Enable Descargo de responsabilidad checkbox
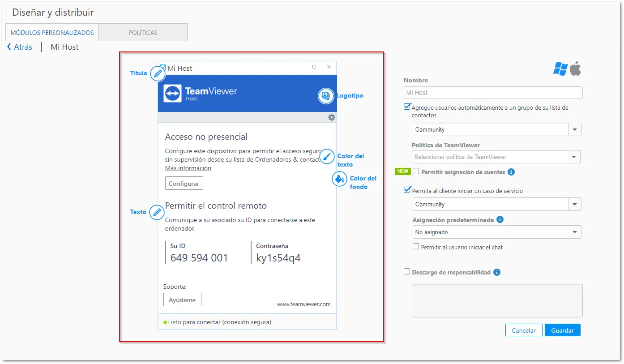Screen dimensions: 624x364 407,271
